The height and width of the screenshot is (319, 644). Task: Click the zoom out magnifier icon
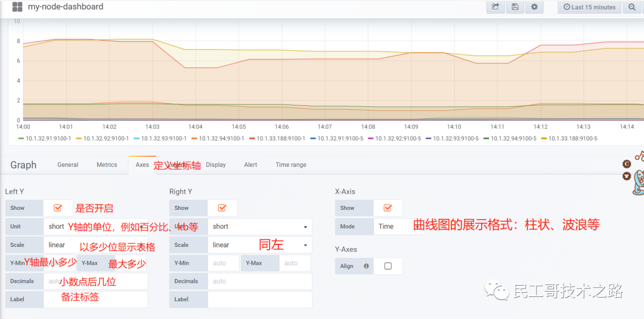coord(632,7)
